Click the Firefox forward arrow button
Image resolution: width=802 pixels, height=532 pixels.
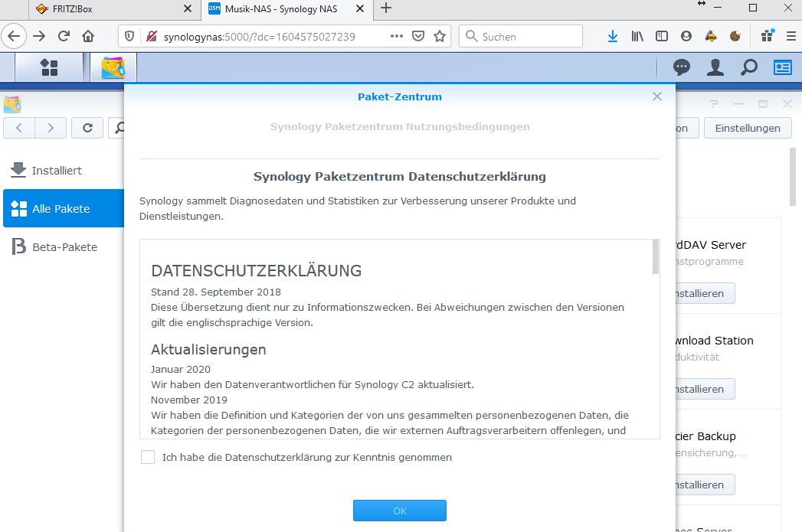(x=39, y=36)
